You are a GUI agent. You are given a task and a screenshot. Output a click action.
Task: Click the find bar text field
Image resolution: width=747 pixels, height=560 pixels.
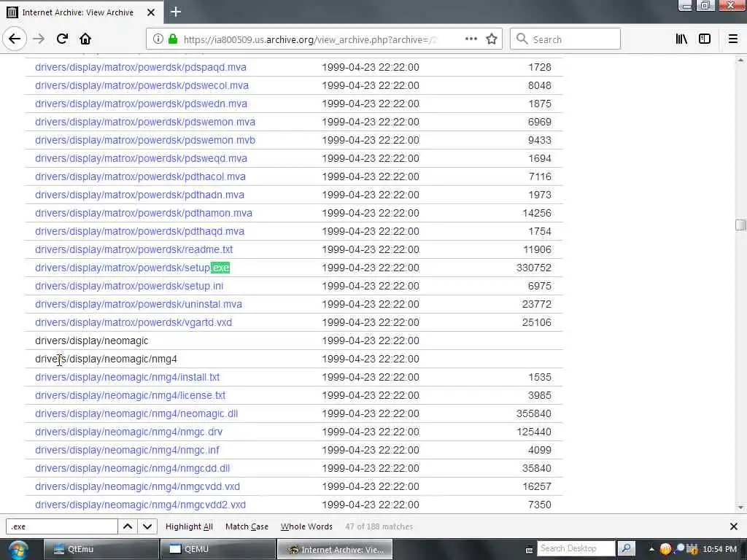click(x=62, y=526)
